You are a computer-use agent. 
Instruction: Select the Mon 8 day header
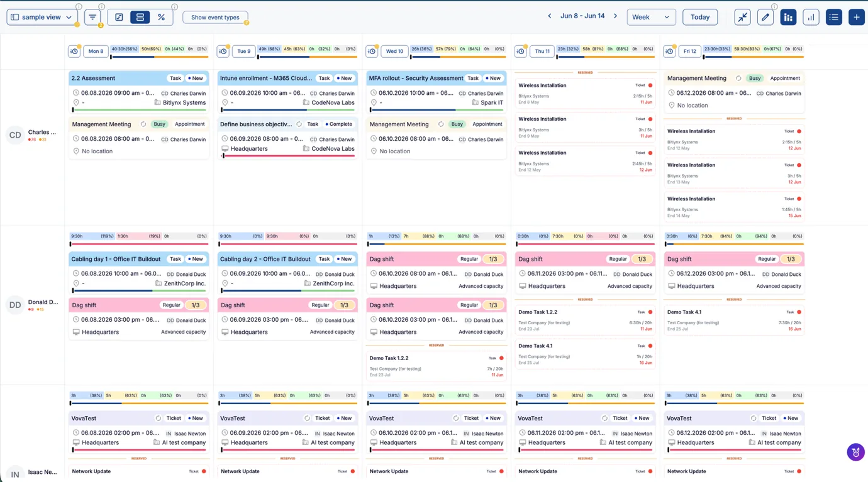pyautogui.click(x=96, y=51)
